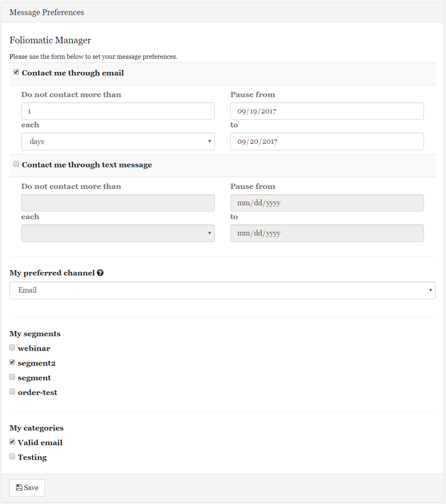Screen dimensions: 446x504
Task: Uncheck the segment2 checkbox
Action: [12, 362]
